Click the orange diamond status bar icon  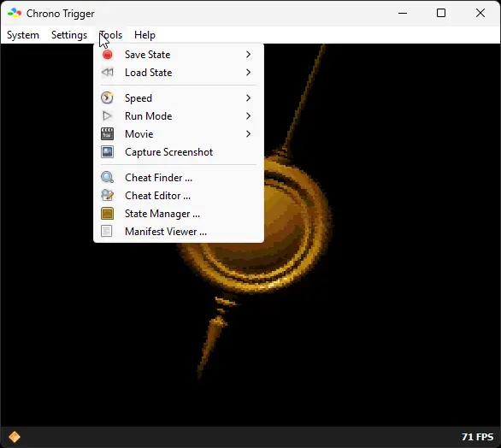point(15,437)
